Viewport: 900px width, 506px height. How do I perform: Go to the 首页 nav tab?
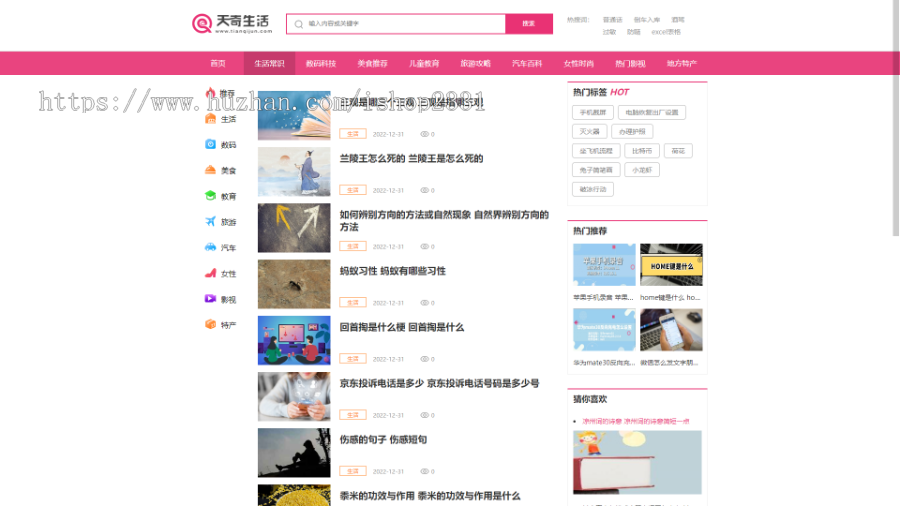tap(218, 64)
